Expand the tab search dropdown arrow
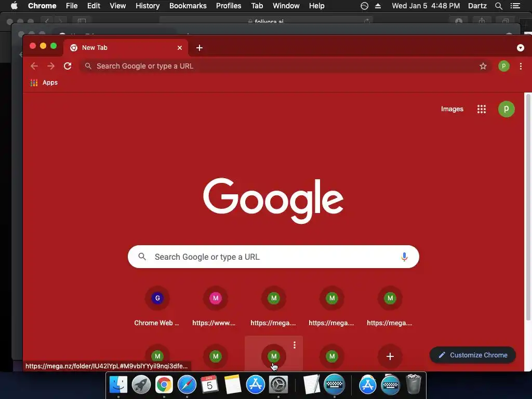532x399 pixels. pyautogui.click(x=521, y=48)
